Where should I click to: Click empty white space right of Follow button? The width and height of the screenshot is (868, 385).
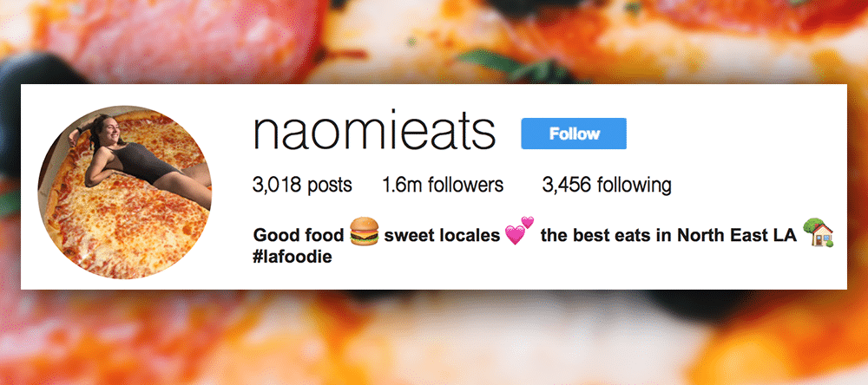pos(738,134)
